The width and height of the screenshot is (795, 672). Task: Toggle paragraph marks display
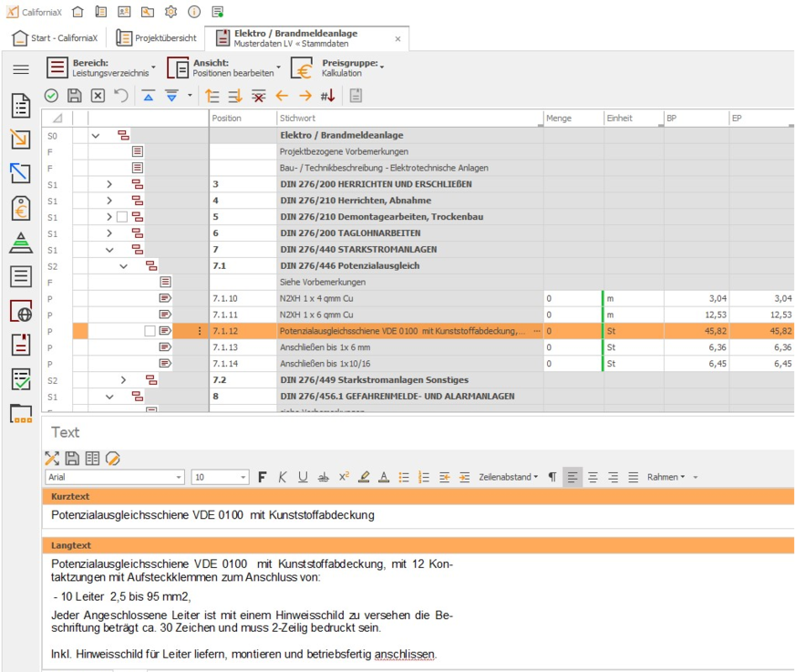[x=552, y=477]
